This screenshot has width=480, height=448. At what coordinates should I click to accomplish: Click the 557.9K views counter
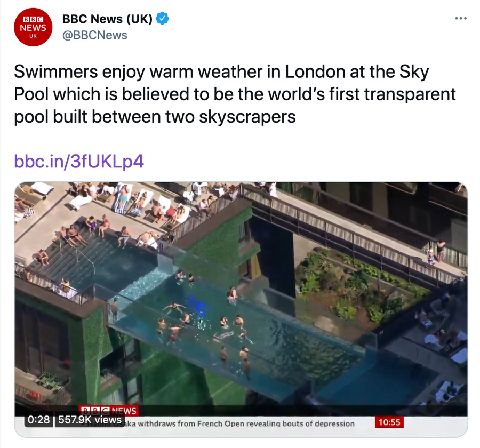(90, 419)
